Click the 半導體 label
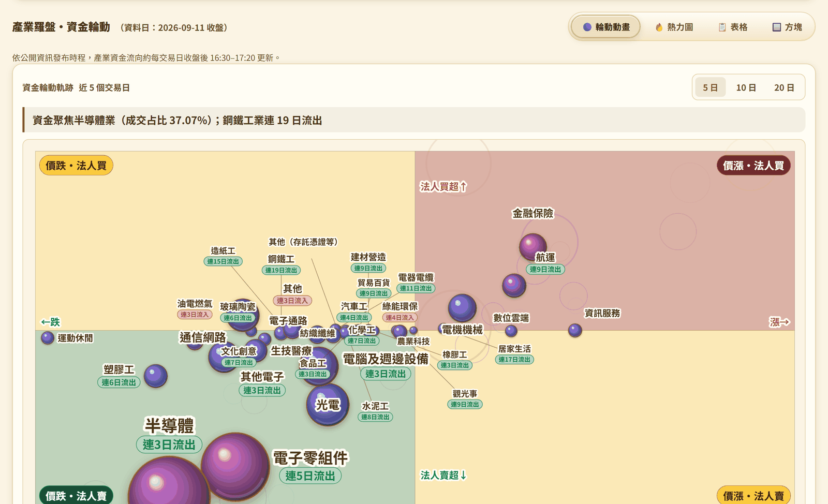The width and height of the screenshot is (828, 504). point(169,426)
